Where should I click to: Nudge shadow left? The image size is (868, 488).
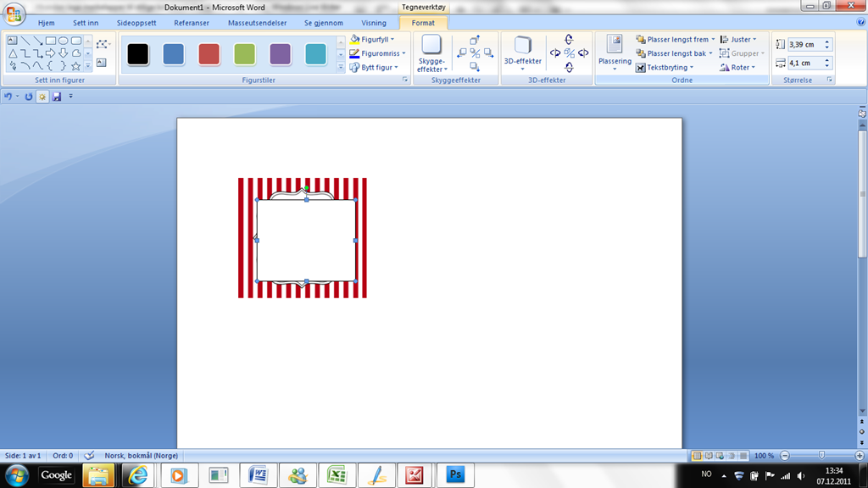462,53
